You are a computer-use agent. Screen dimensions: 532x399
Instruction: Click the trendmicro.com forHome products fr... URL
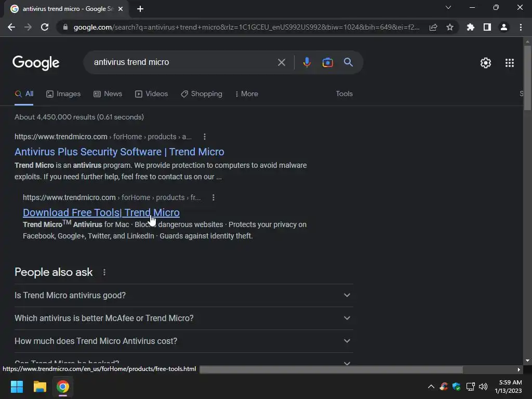(x=112, y=197)
